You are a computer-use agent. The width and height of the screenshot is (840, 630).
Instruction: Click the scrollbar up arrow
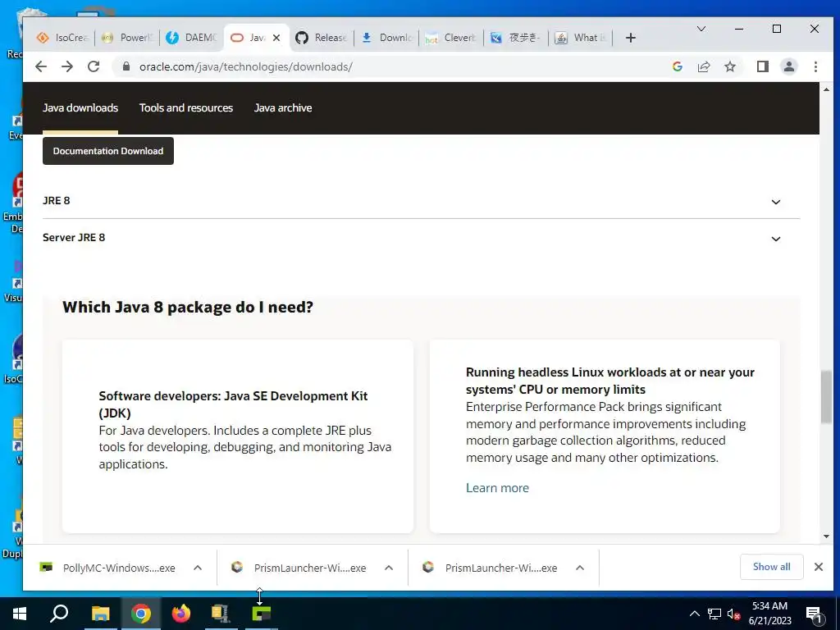[x=826, y=89]
